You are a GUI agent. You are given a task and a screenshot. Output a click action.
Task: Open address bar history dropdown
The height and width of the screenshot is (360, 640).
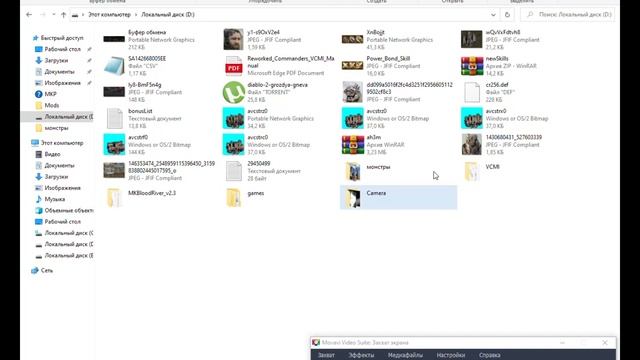click(493, 15)
